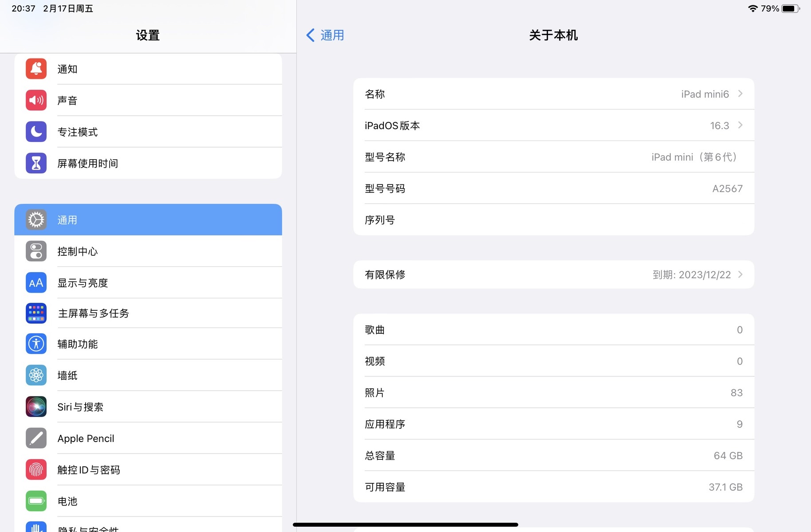Tap the date 2月17日周五
The image size is (811, 532).
68,8
